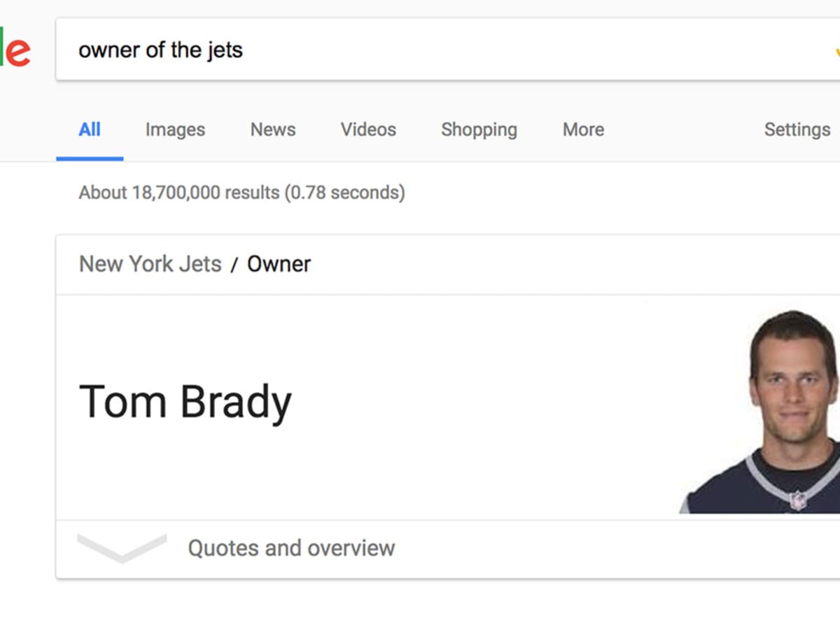Click the Google logo
Viewport: 840px width, 630px height.
[x=14, y=49]
